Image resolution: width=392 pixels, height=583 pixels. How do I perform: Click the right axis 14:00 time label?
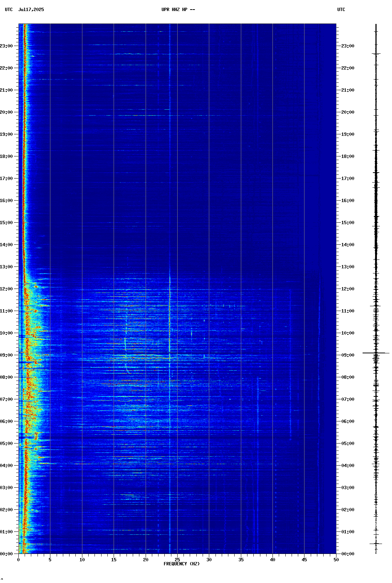pyautogui.click(x=348, y=245)
